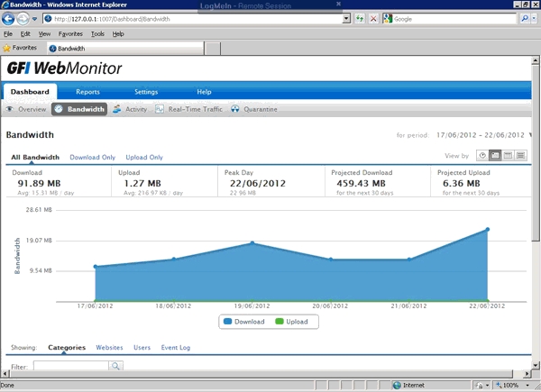Open the WebMonitor Help tab
The width and height of the screenshot is (541, 392).
click(204, 92)
